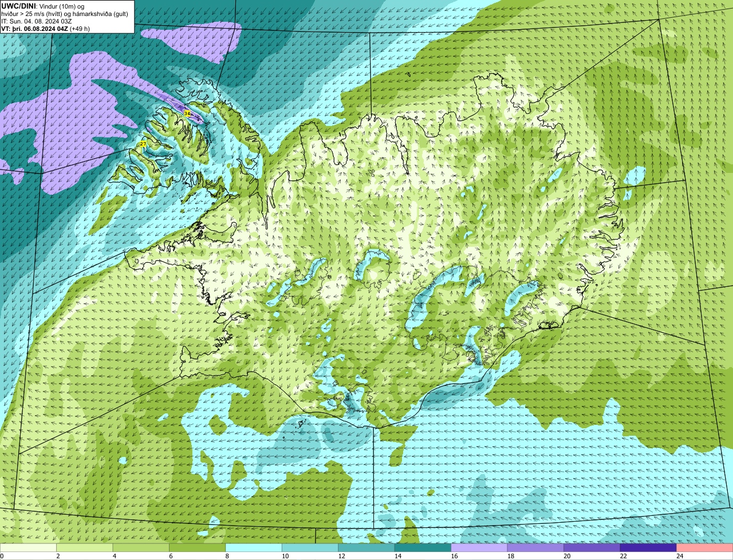
Task: Click the '18' value on the color scale
Action: [510, 556]
